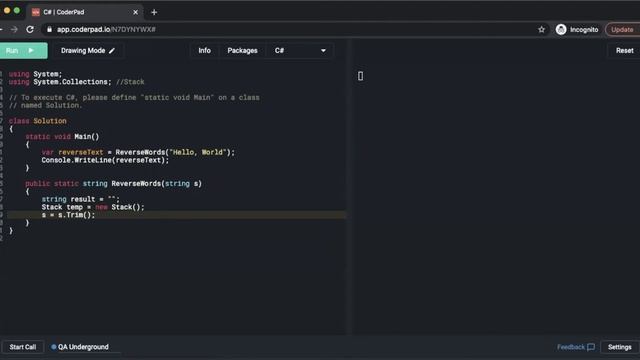This screenshot has width=640, height=360.
Task: Click the ReverseWords method signature
Action: tap(113, 184)
